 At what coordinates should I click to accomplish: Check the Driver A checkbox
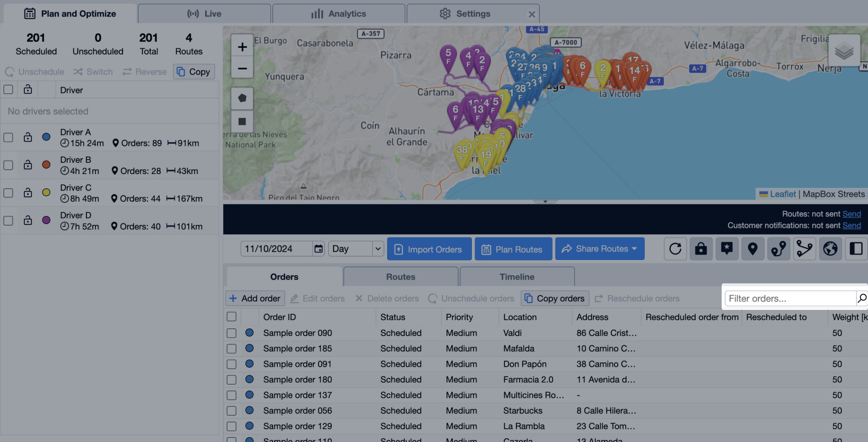tap(8, 137)
